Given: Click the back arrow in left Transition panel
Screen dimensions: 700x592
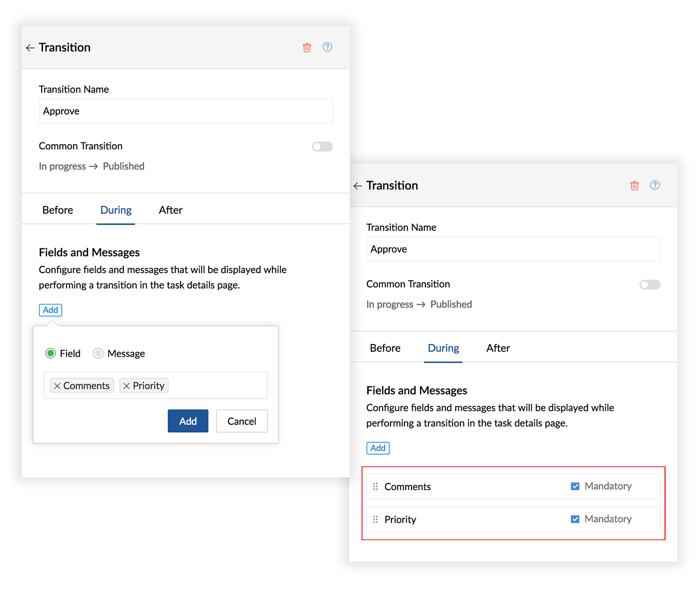Looking at the screenshot, I should click(30, 48).
